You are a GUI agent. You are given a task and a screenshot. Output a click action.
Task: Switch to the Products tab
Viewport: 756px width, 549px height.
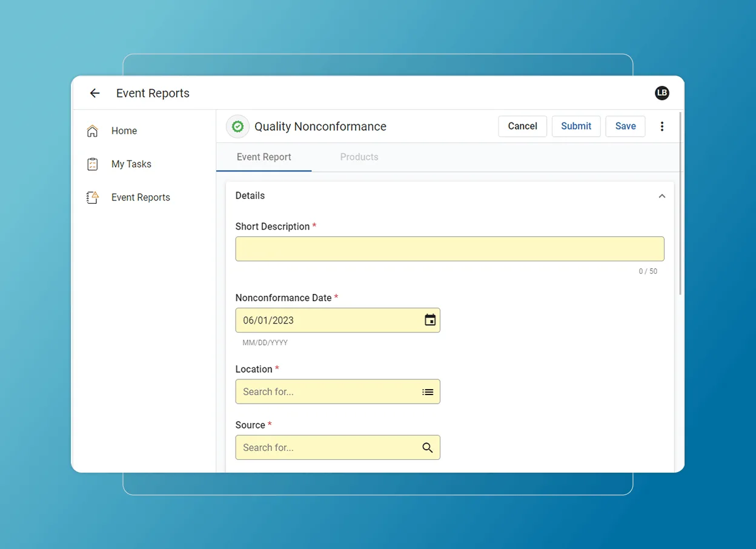(359, 156)
